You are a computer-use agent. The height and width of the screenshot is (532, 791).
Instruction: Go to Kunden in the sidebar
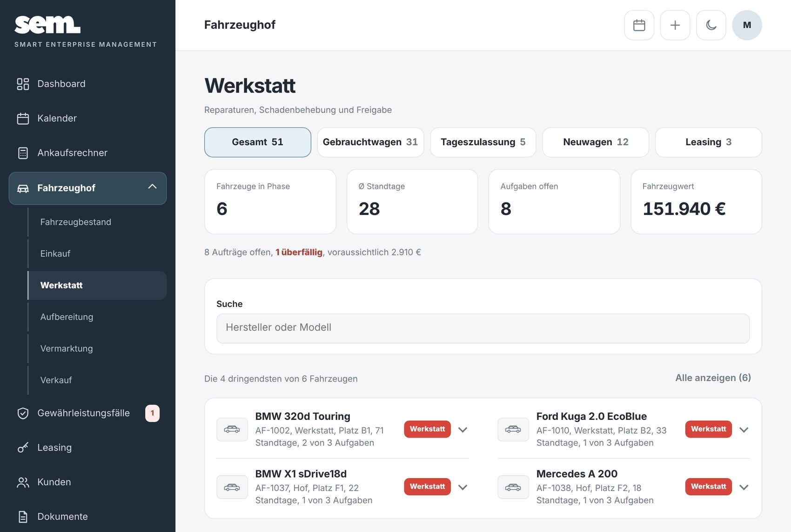[x=87, y=482]
